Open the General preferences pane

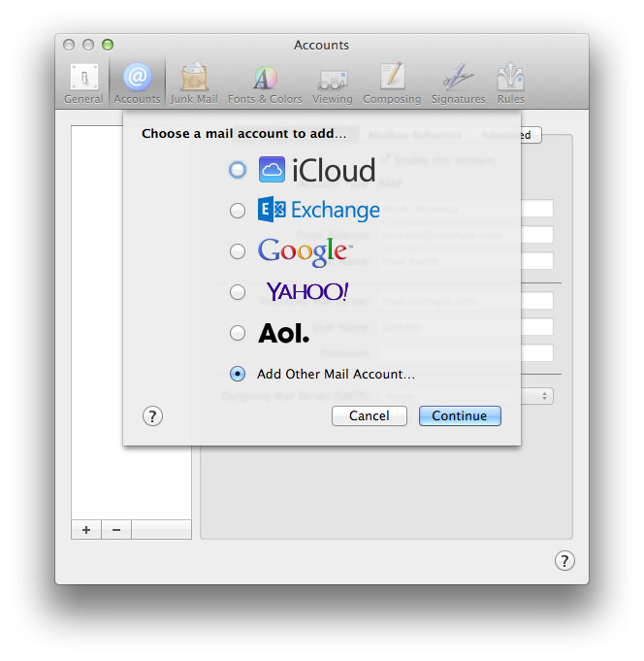pos(83,83)
